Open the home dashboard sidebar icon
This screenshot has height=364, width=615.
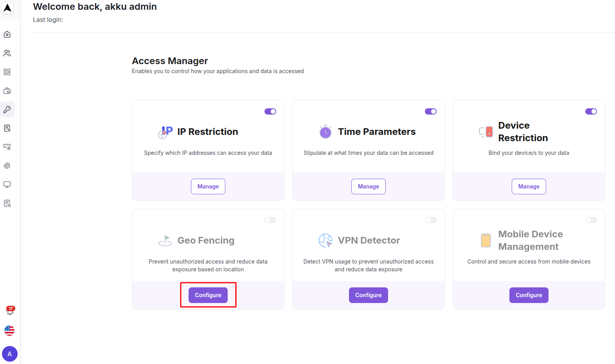pos(7,34)
